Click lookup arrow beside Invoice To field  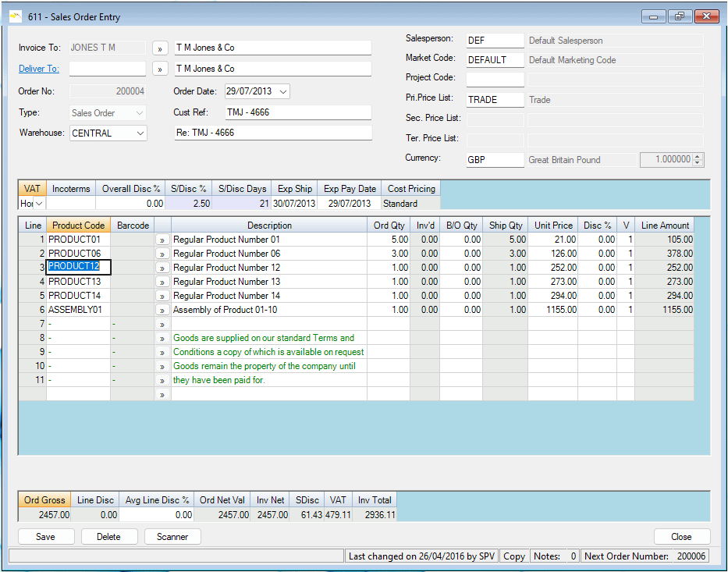coord(160,48)
